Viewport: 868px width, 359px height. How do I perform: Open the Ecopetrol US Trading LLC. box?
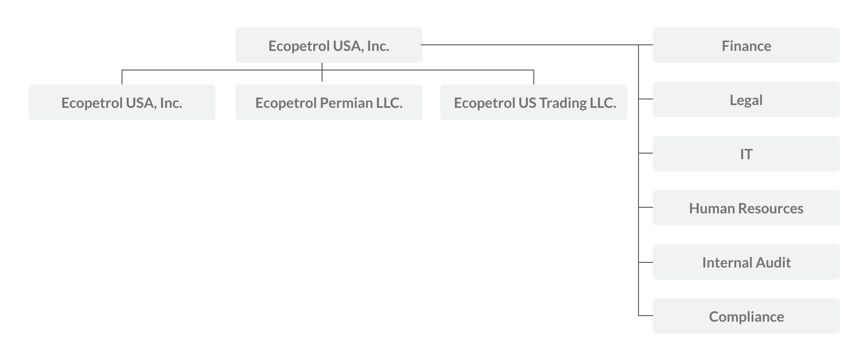tap(533, 102)
